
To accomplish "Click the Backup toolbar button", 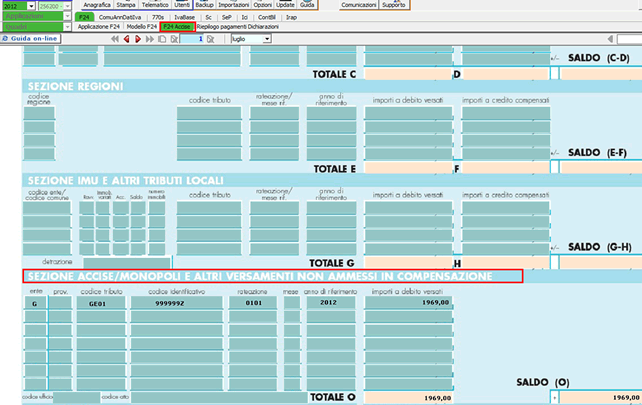I will pos(204,5).
